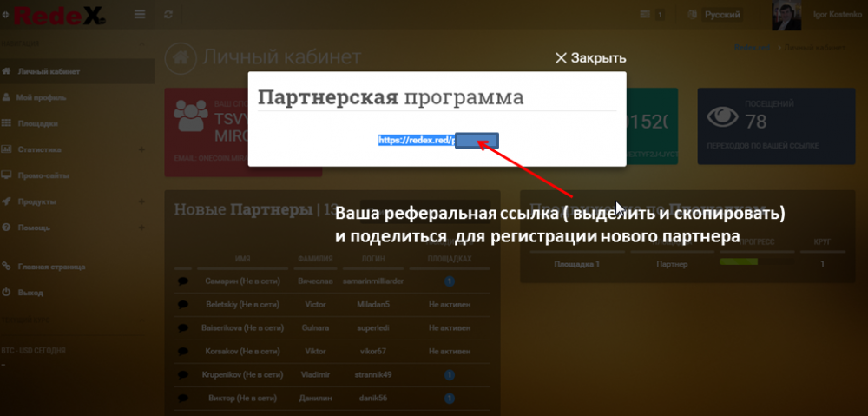The height and width of the screenshot is (416, 868).
Task: Open chat icon for Виктор row
Action: click(183, 398)
